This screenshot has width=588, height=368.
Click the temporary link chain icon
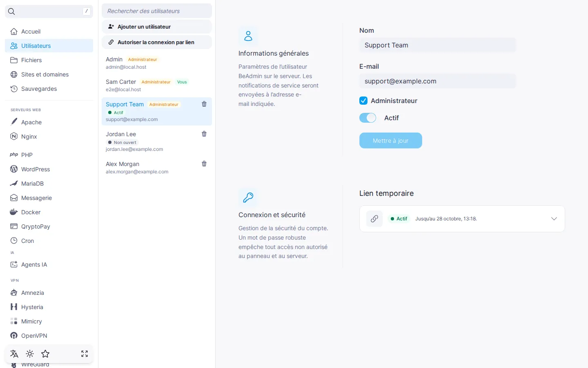(374, 219)
